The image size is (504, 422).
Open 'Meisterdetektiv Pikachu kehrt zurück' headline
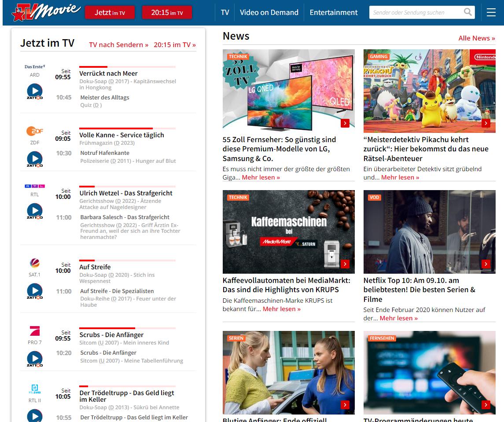[426, 149]
